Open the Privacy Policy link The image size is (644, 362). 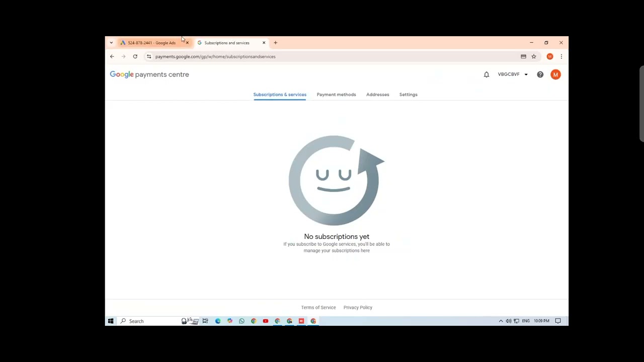coord(358,307)
